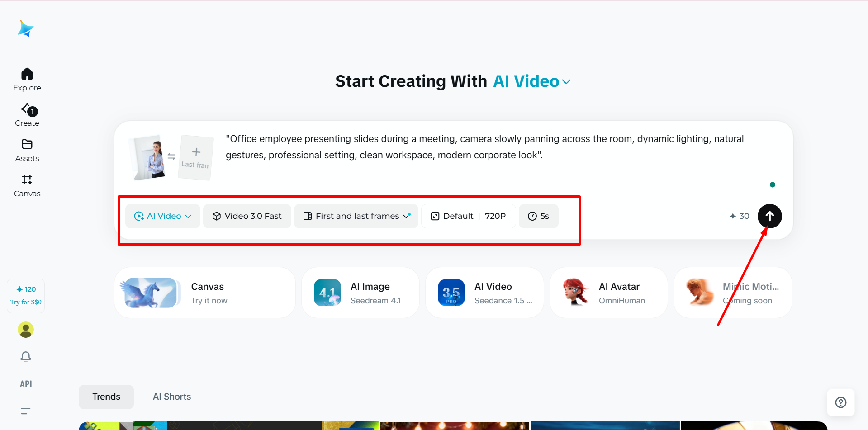
Task: Click the arrow button to generate the video
Action: 769,216
